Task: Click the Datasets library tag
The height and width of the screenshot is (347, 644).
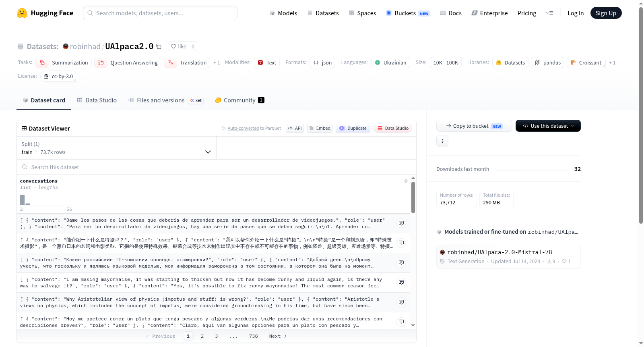Action: point(510,62)
